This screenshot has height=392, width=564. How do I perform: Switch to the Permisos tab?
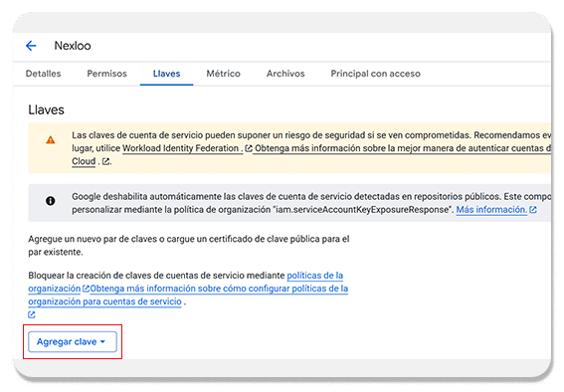(x=106, y=74)
